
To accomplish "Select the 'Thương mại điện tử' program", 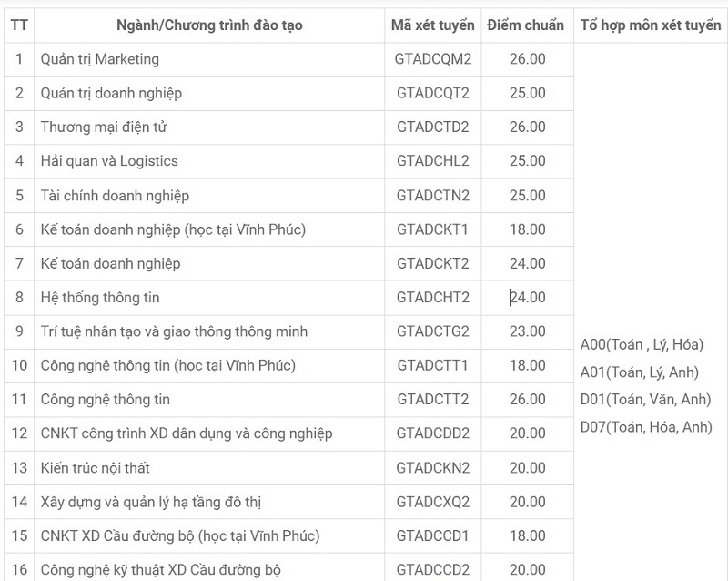I will click(104, 127).
